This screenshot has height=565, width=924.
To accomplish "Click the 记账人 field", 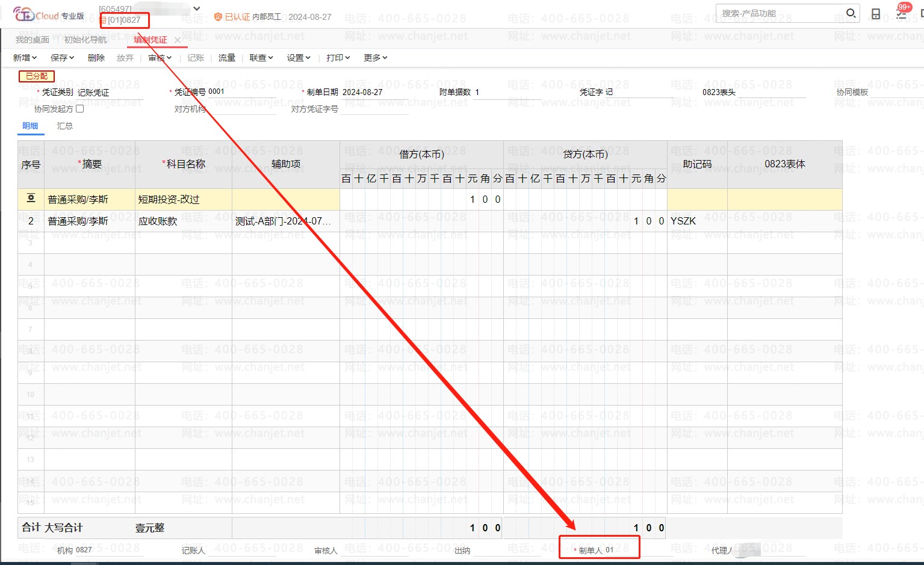I will click(x=241, y=550).
